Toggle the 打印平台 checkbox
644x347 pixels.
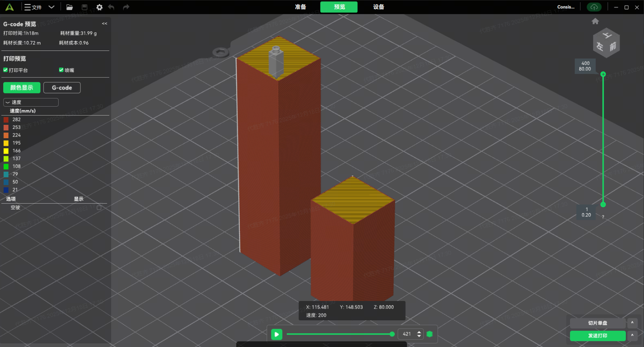6,70
